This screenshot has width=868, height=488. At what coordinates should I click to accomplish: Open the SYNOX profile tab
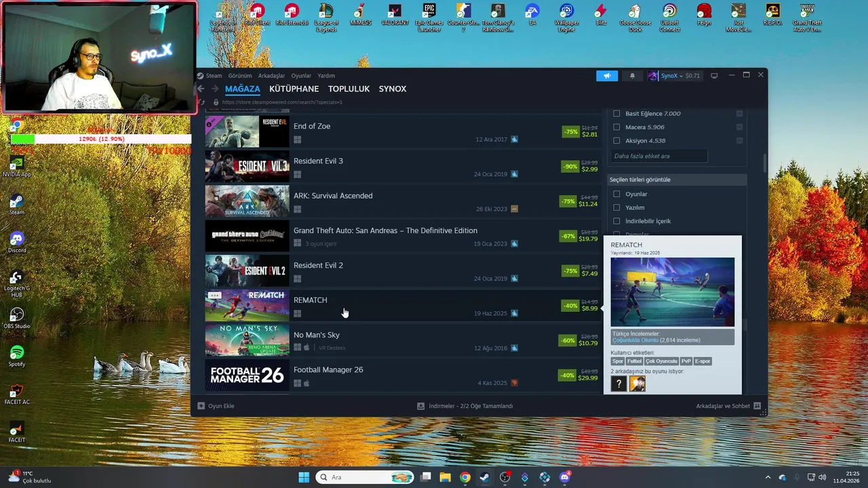(393, 89)
